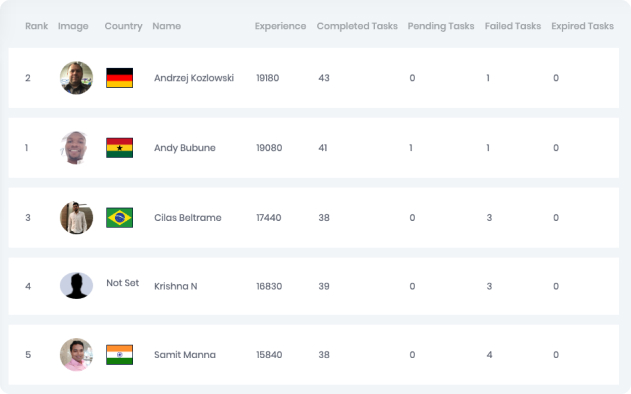Open Cilas Beltrame's profile photo
This screenshot has width=631, height=394.
(x=76, y=218)
